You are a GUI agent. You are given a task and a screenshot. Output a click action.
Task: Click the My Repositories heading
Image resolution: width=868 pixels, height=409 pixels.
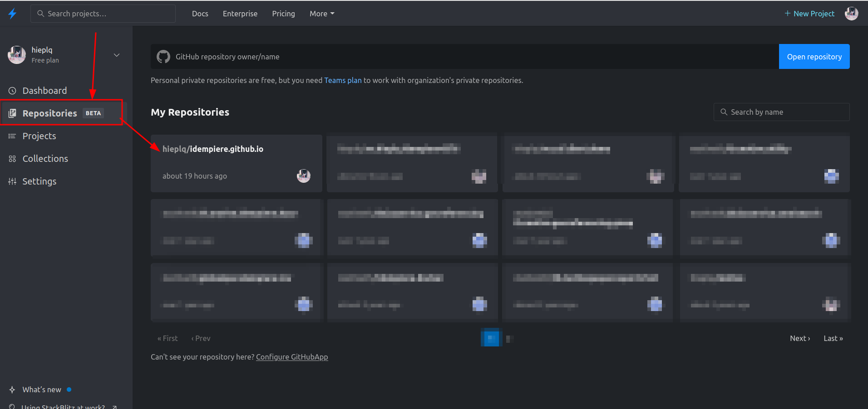(x=190, y=112)
